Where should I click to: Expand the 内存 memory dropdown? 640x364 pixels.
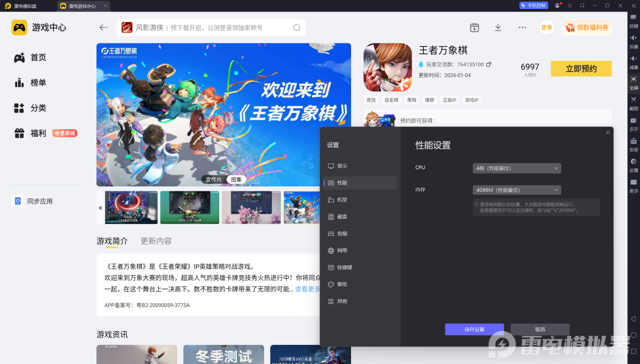click(x=516, y=190)
